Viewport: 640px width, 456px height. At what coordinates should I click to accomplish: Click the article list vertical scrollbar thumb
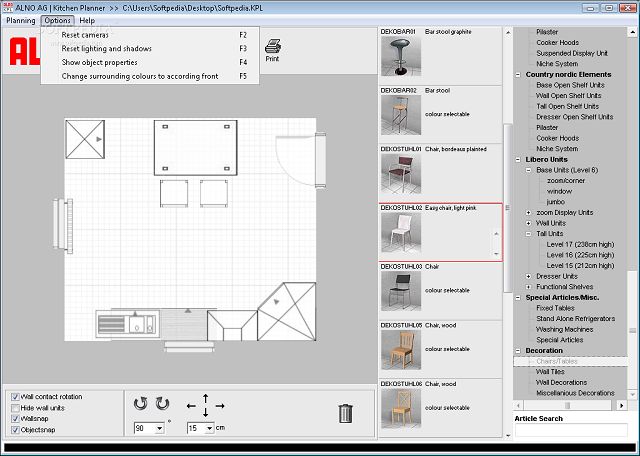point(508,207)
